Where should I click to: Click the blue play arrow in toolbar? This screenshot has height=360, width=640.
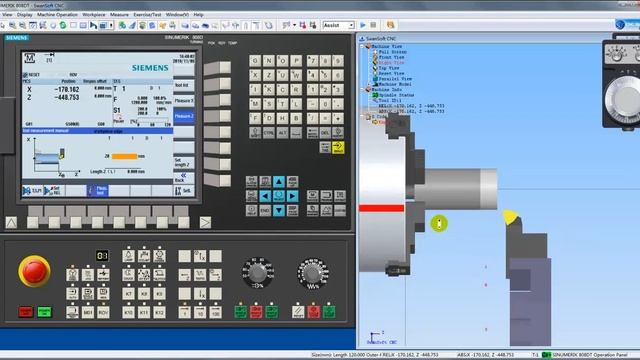pos(362,25)
